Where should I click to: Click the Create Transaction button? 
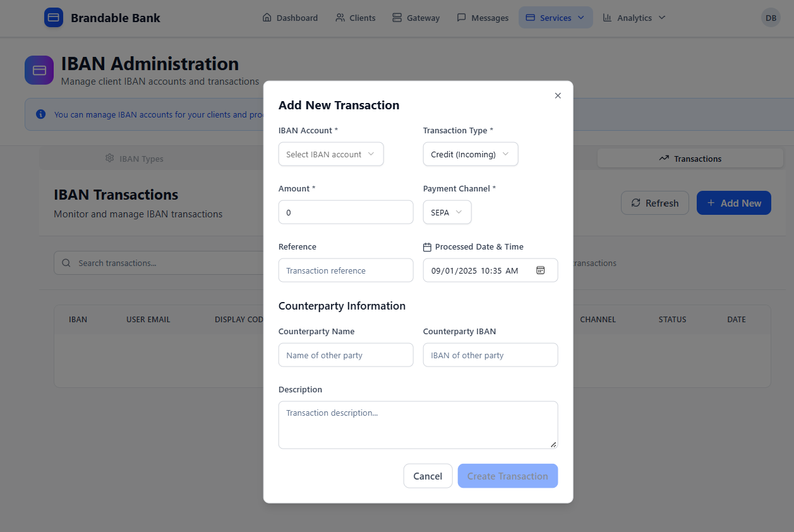(507, 476)
